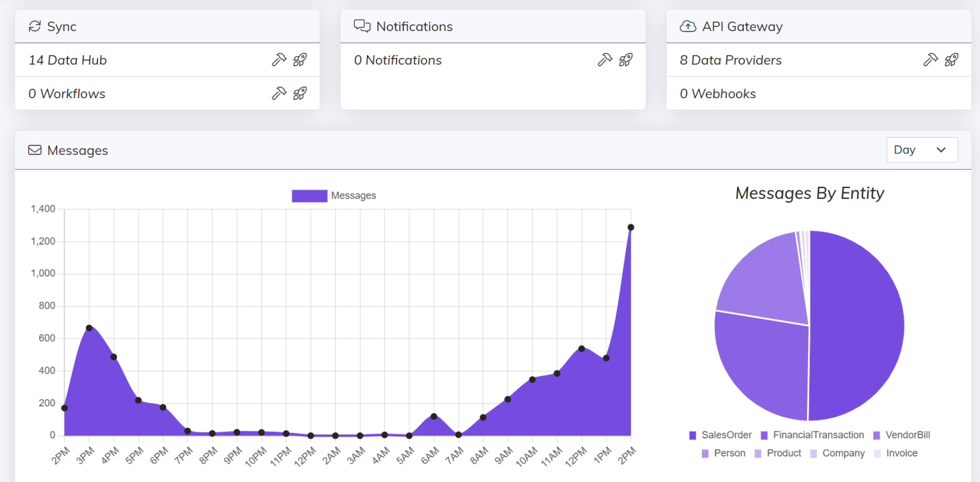
Task: Open the 0 Notifications entry
Action: [398, 59]
